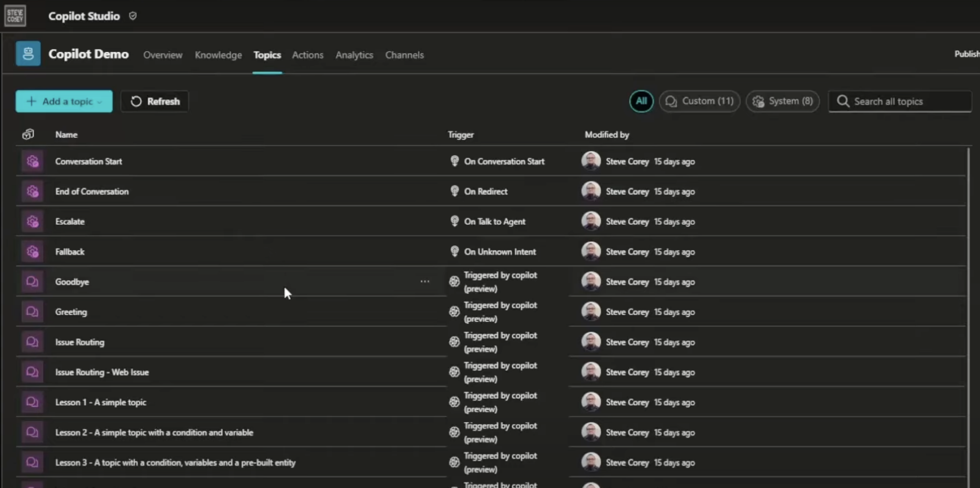
Task: Open the Issue Routing - Web Issue topic
Action: point(102,372)
